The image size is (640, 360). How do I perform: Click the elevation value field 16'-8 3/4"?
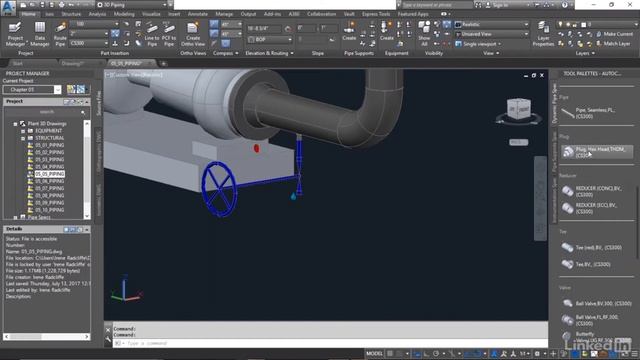pos(264,29)
